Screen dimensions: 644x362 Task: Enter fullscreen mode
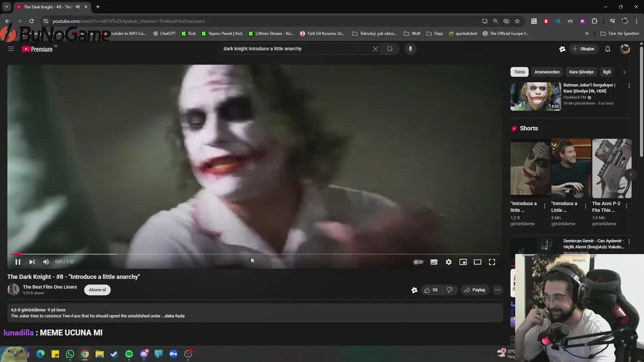coord(492,262)
